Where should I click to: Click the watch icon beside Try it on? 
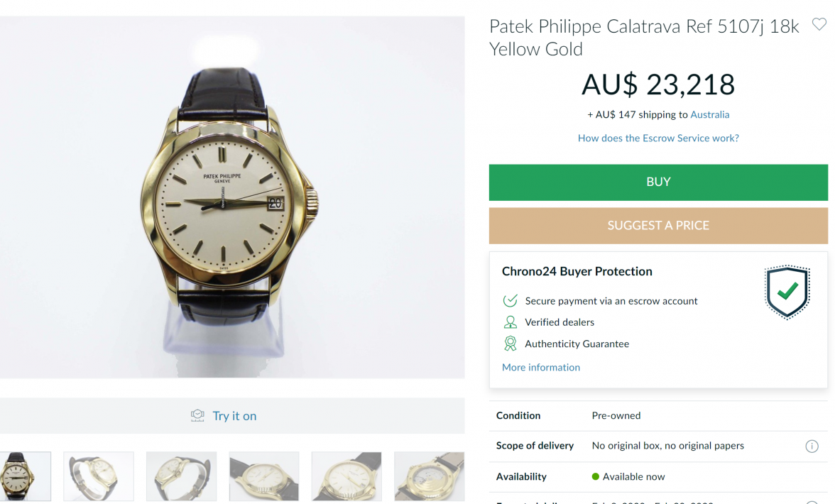(197, 416)
